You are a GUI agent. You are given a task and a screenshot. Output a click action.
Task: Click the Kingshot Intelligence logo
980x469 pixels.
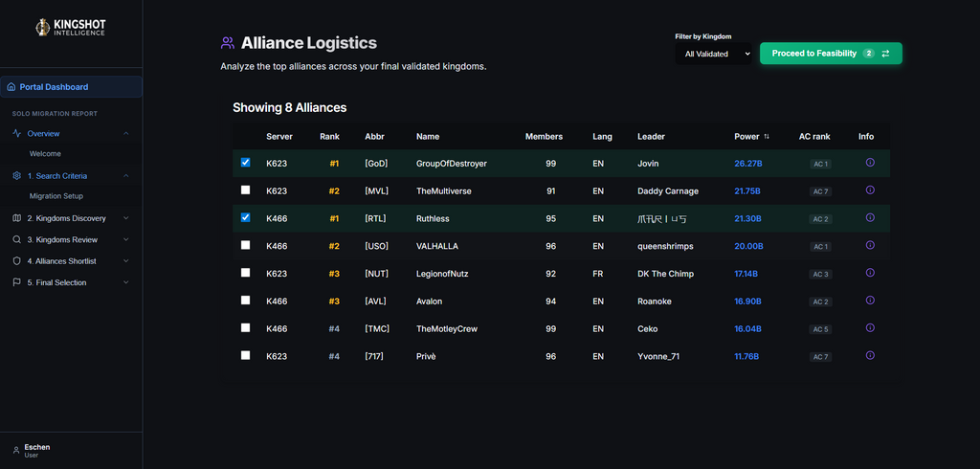[71, 27]
